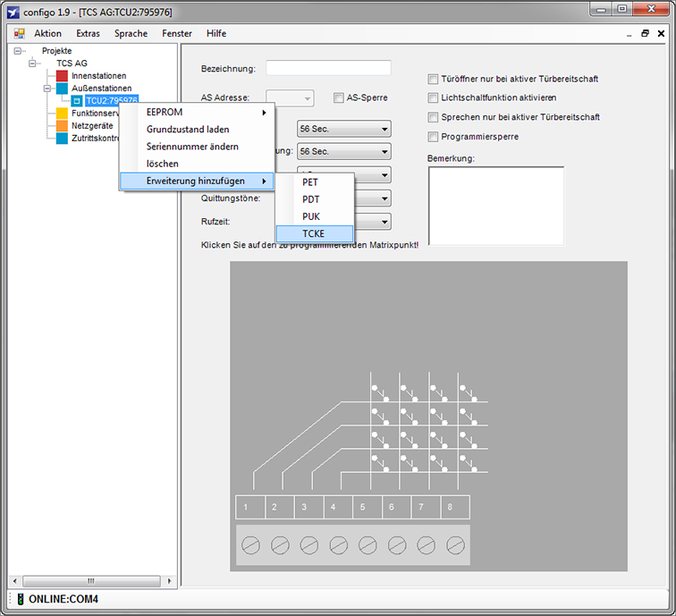Open the Extras menu
Viewport: 676px width, 616px height.
coord(88,33)
